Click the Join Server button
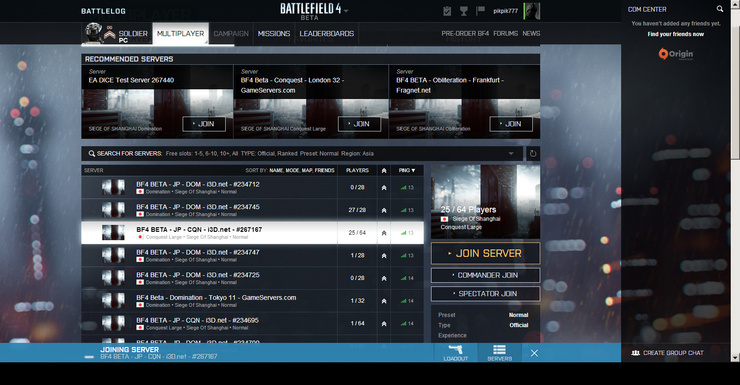The height and width of the screenshot is (385, 740). point(485,253)
